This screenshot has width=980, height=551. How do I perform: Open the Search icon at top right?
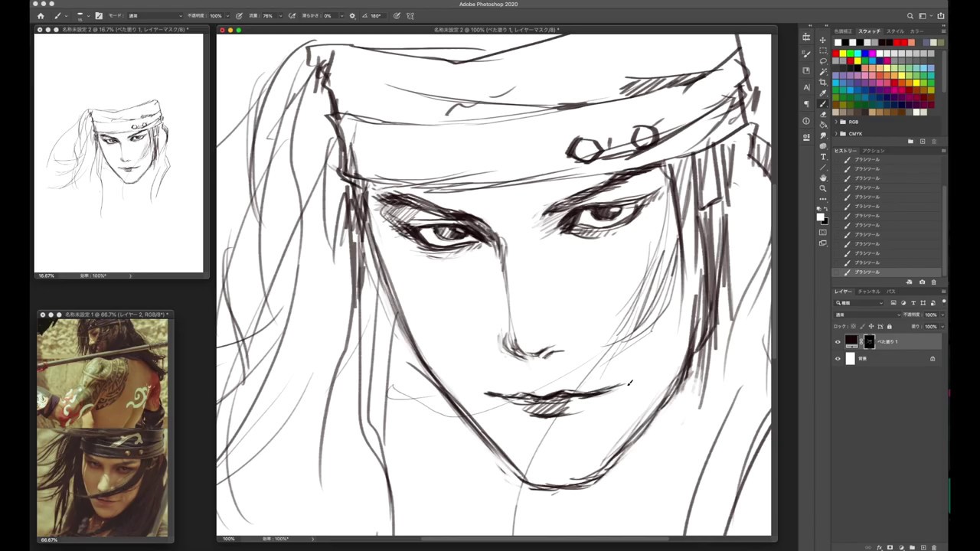click(x=910, y=15)
